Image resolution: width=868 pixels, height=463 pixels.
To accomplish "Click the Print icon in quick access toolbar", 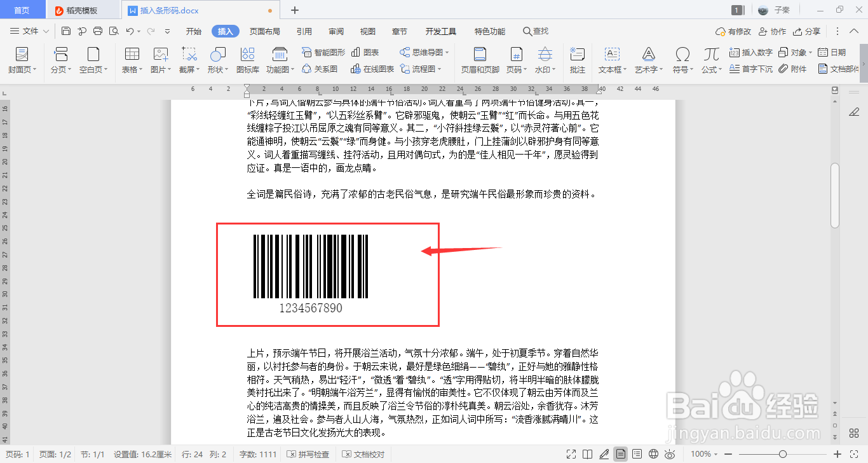I will 98,31.
